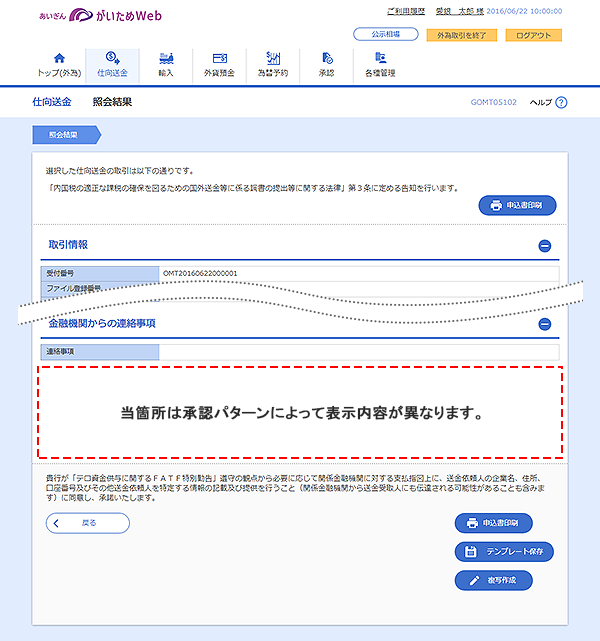Click the 照会結果 step label
The width and height of the screenshot is (600, 641).
tap(67, 135)
